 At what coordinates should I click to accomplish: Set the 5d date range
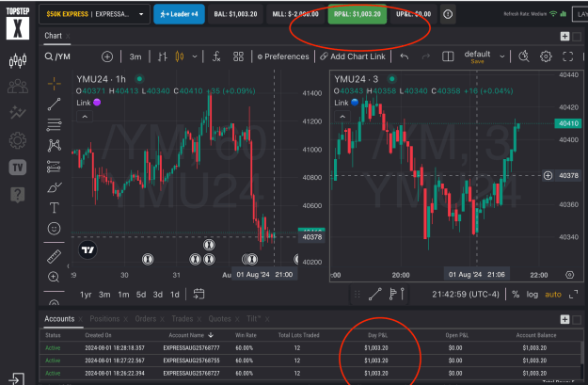pos(141,295)
